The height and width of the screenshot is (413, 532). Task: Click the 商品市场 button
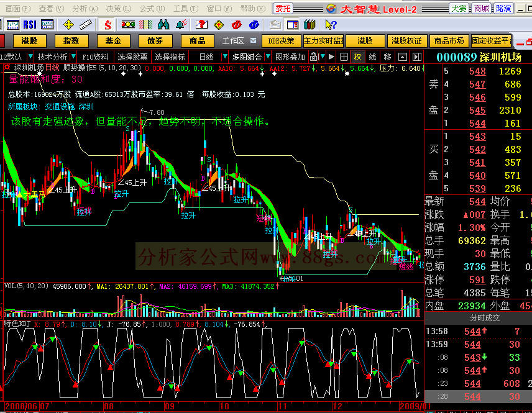click(449, 41)
